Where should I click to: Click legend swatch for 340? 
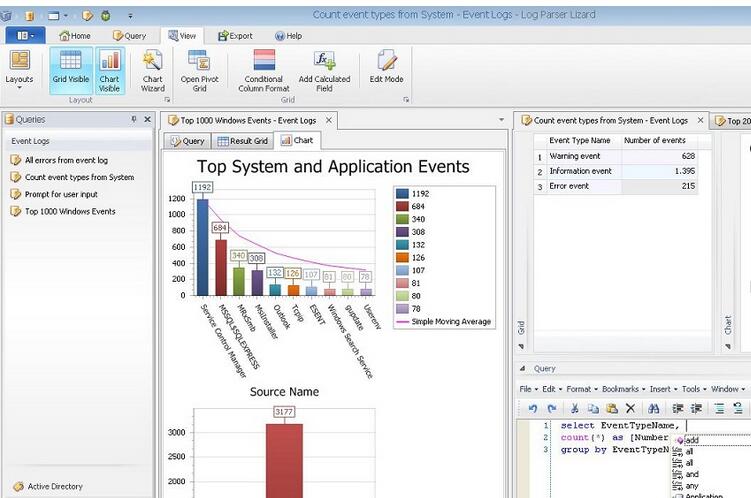coord(402,219)
